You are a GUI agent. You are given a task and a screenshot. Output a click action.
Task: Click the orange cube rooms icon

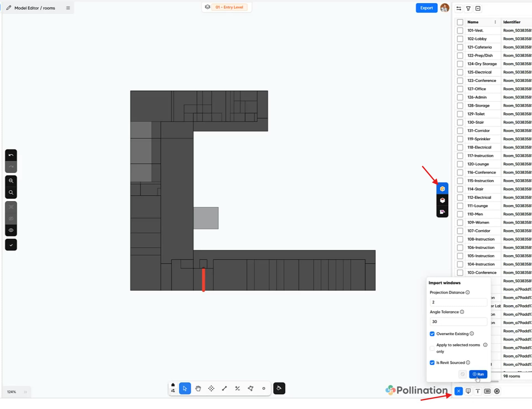click(442, 189)
